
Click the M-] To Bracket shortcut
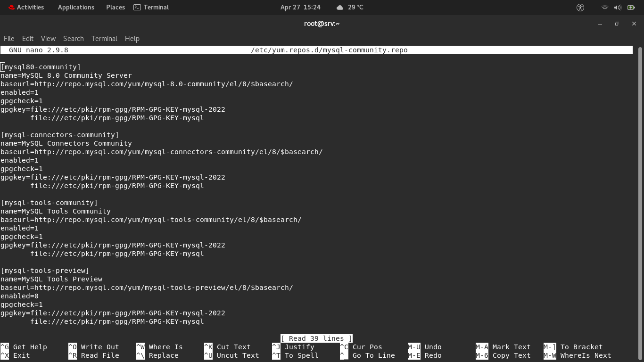click(x=573, y=347)
